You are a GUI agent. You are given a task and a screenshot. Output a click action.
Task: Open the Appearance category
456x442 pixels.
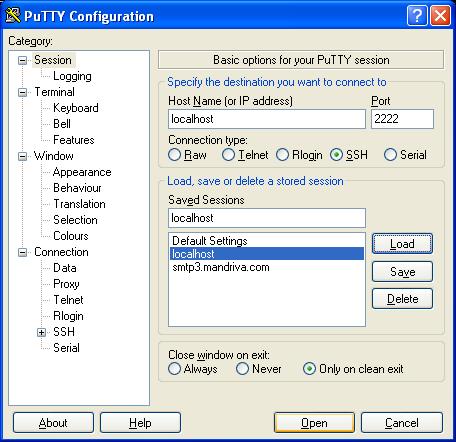[82, 172]
